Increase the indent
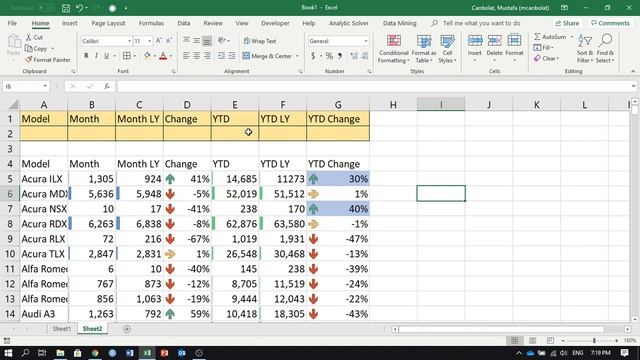The width and height of the screenshot is (640, 360). 232,56
